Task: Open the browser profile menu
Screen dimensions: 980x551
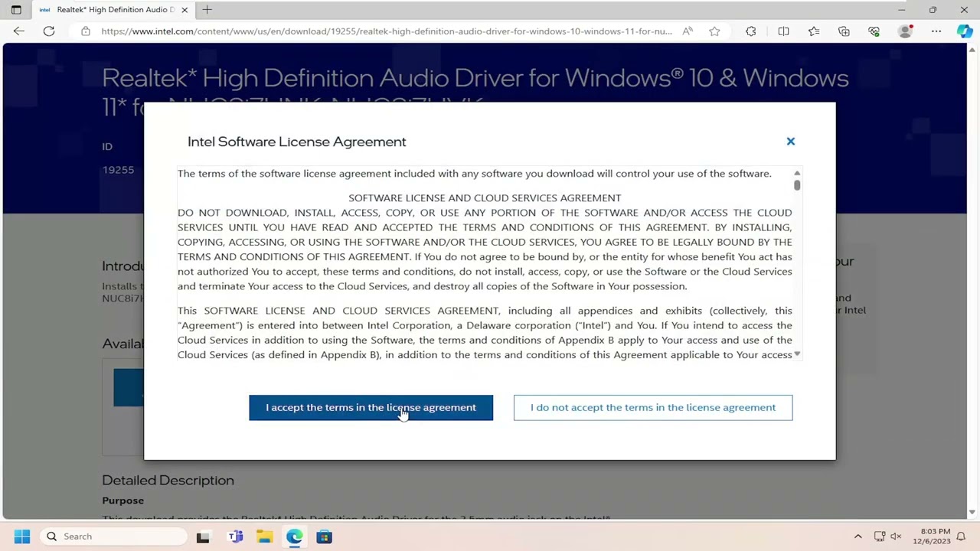Action: coord(906,31)
